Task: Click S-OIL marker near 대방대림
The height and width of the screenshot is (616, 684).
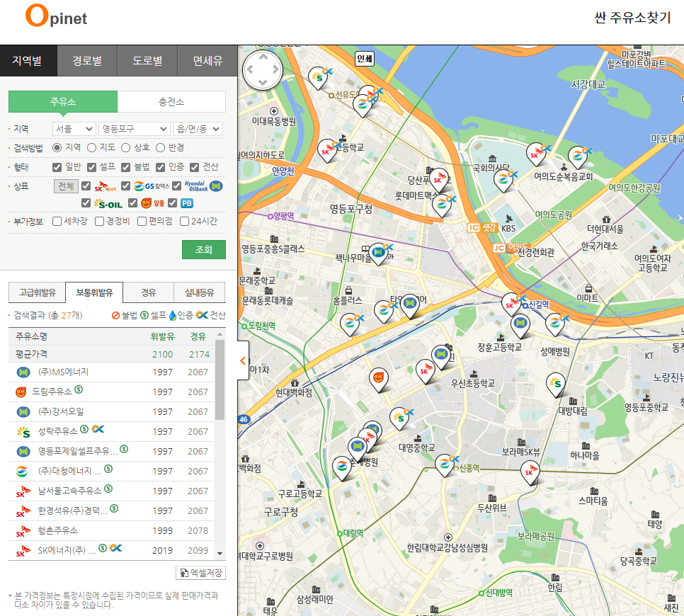Action: (x=556, y=384)
